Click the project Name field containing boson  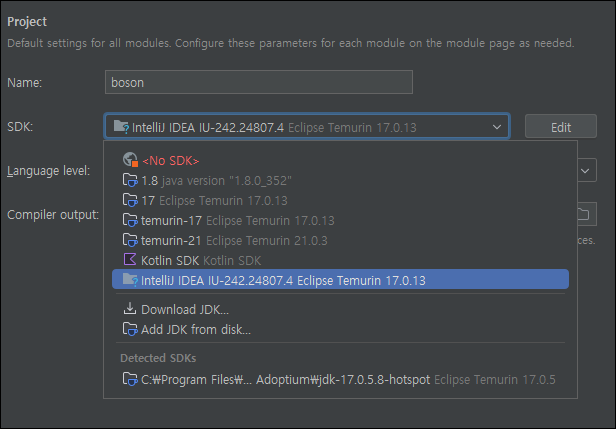[258, 82]
